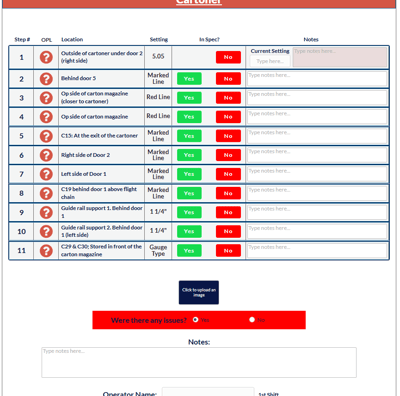Select Yes radio for 'Were there any issues?'

point(196,320)
